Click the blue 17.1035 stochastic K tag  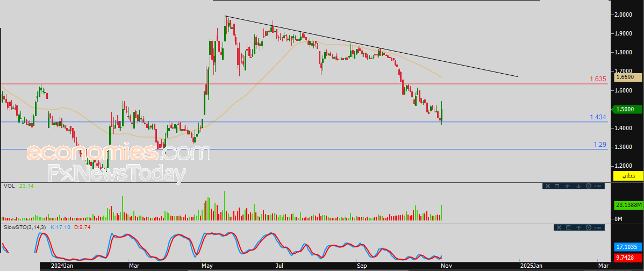point(628,247)
